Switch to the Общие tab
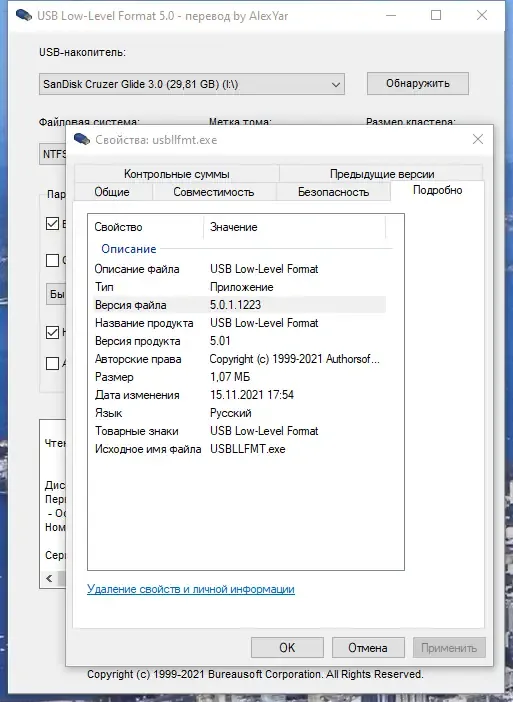This screenshot has width=513, height=702. pos(112,192)
